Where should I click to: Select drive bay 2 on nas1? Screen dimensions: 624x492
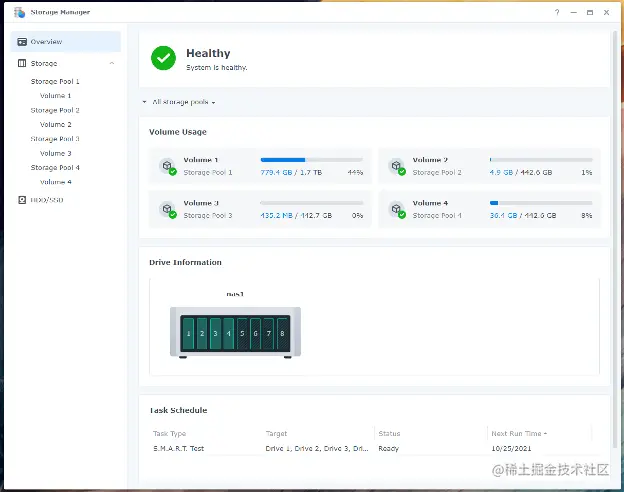202,334
